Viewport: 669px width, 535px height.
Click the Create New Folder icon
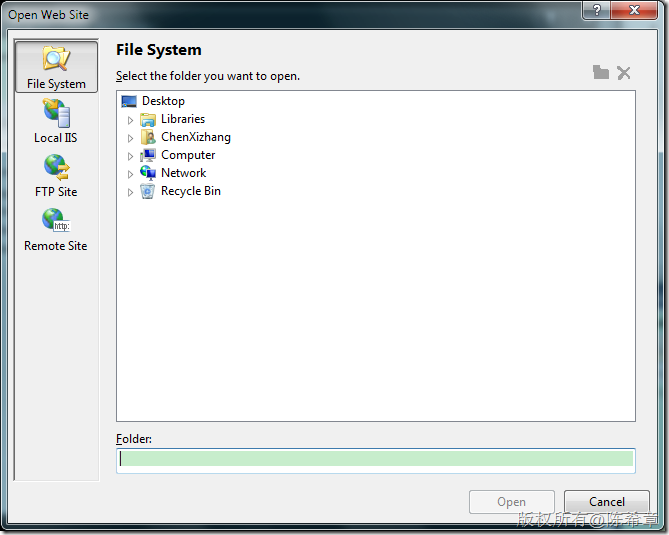[601, 73]
